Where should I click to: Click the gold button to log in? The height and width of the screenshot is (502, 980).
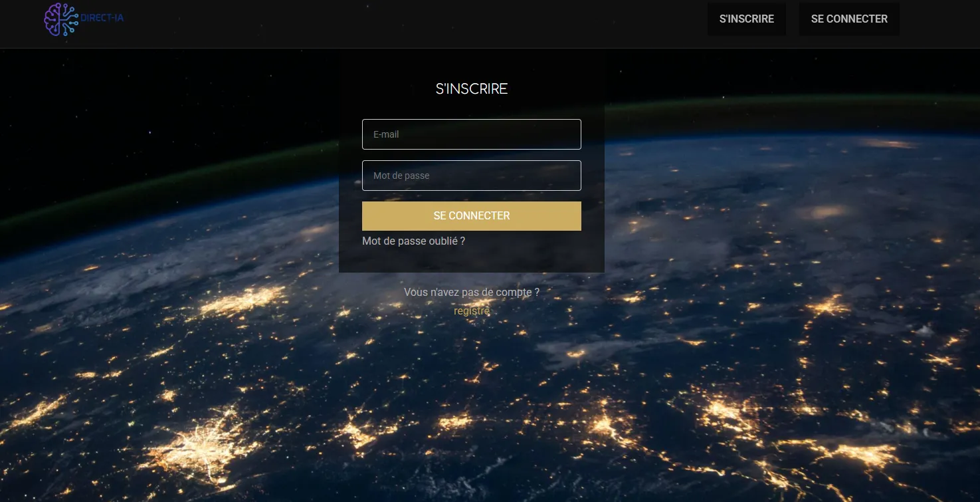click(471, 215)
